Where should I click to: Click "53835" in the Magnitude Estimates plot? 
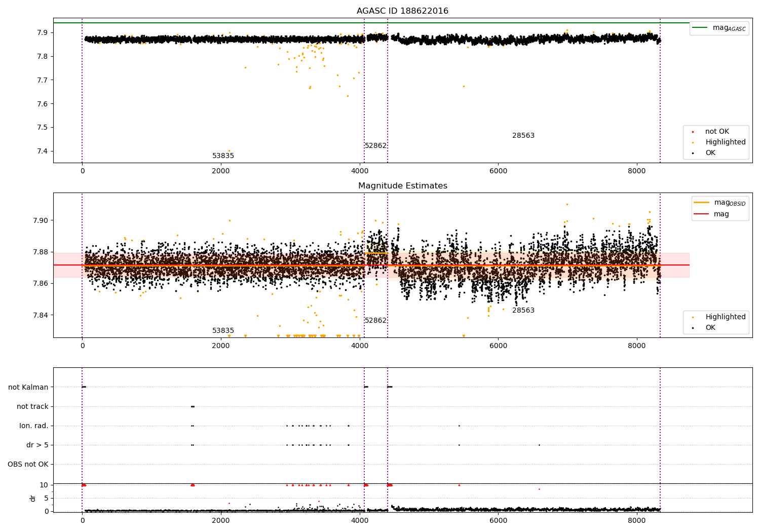(x=223, y=331)
